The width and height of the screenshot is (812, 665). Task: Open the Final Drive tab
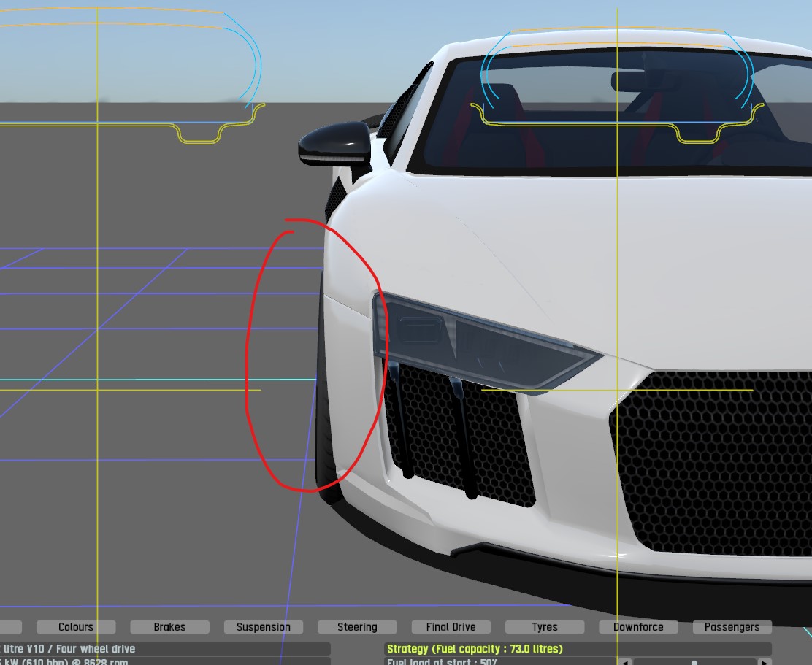tap(451, 627)
